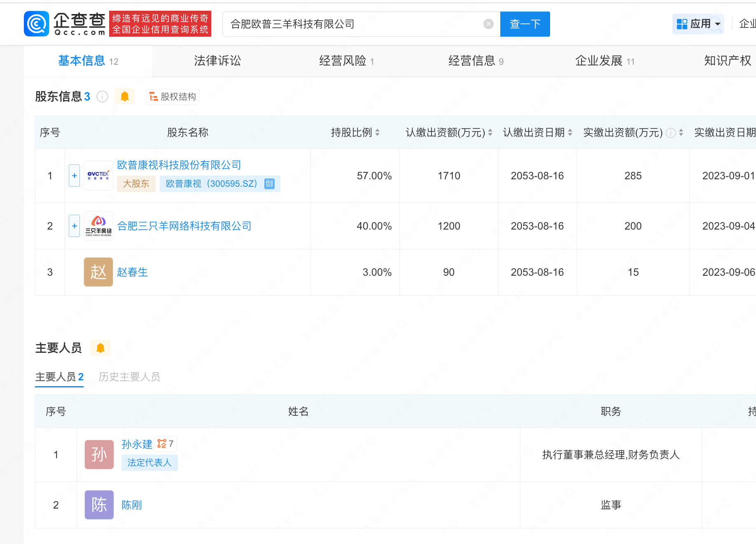Click the bell alert icon beside 股东信息

click(125, 96)
